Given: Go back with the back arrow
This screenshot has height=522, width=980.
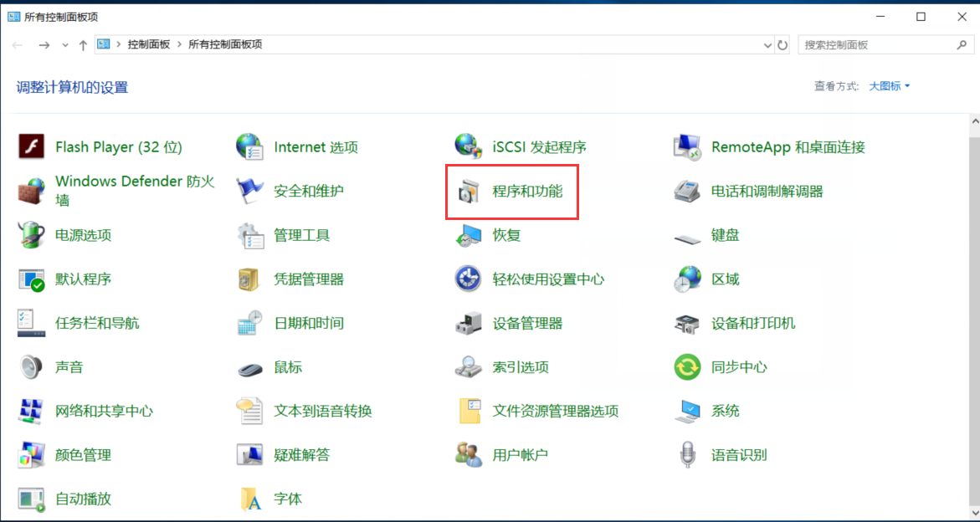Looking at the screenshot, I should pyautogui.click(x=18, y=45).
